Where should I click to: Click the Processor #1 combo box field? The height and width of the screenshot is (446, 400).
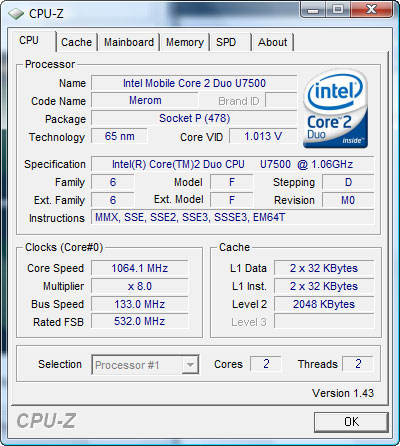click(x=145, y=365)
